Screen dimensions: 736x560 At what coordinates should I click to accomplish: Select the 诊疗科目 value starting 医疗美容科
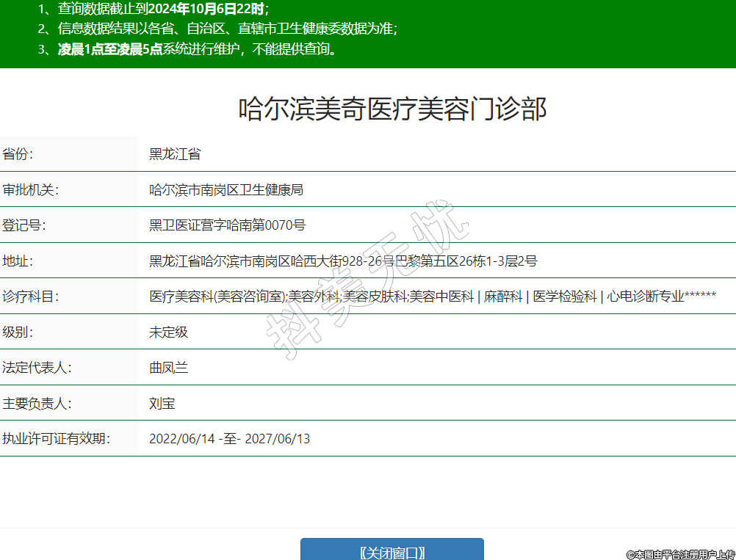pos(432,297)
